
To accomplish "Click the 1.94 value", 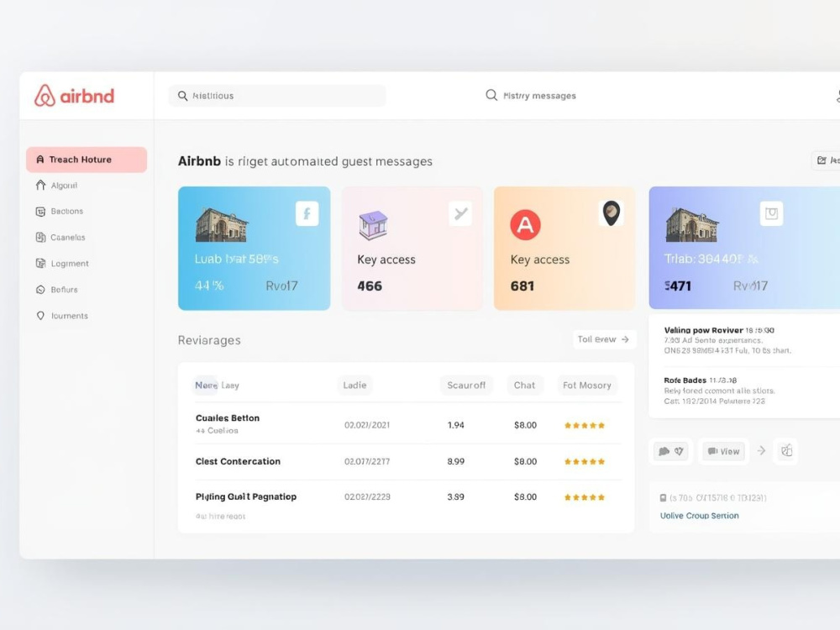I will [456, 425].
